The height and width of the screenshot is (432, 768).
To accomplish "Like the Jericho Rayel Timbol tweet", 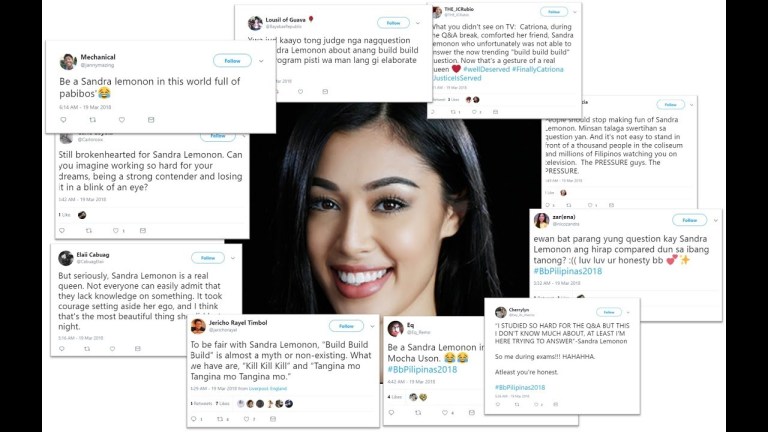I will coord(247,419).
